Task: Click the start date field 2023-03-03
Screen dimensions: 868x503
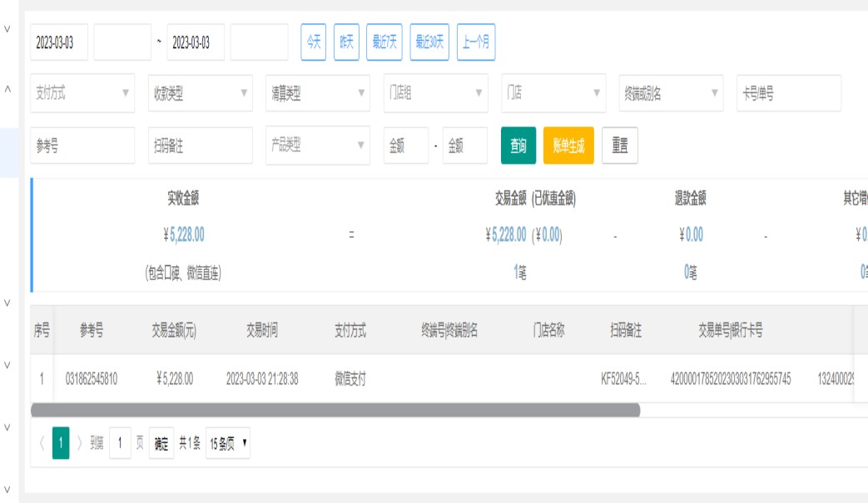Action: [x=59, y=43]
